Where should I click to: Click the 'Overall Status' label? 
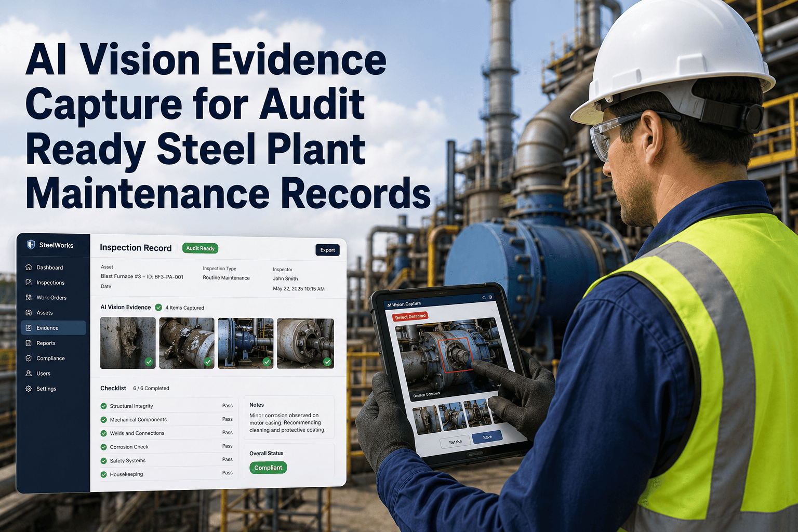(x=267, y=453)
